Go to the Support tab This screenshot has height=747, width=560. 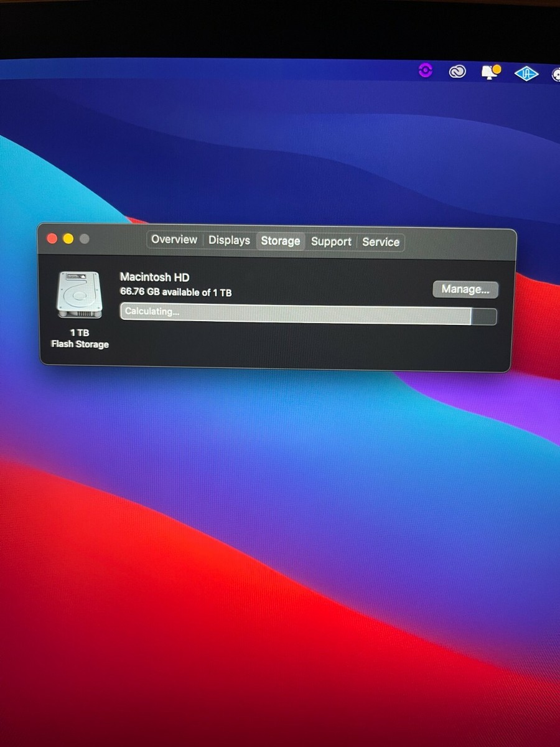[331, 242]
